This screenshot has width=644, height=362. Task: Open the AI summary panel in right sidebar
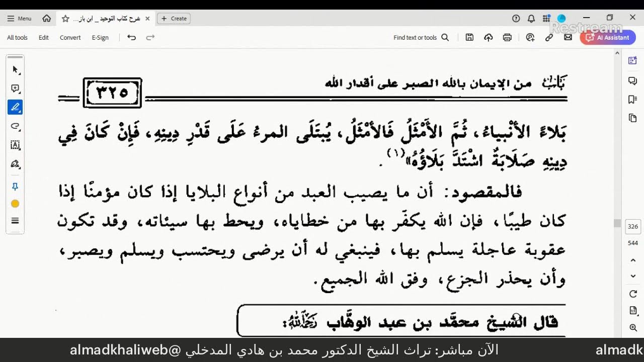[x=633, y=61]
